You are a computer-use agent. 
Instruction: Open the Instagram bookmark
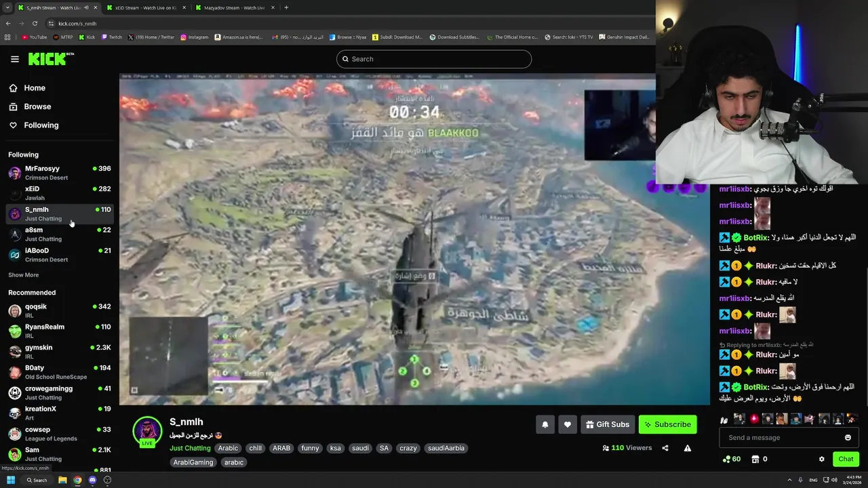click(195, 37)
